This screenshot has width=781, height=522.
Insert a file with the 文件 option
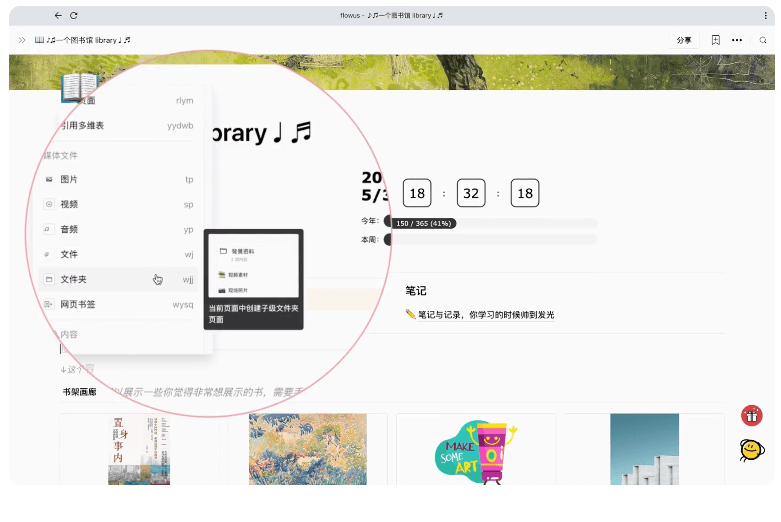[x=119, y=254]
